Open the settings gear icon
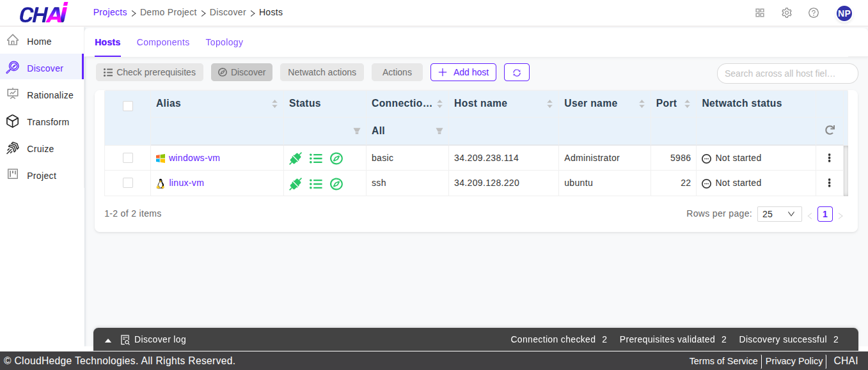 pyautogui.click(x=787, y=13)
